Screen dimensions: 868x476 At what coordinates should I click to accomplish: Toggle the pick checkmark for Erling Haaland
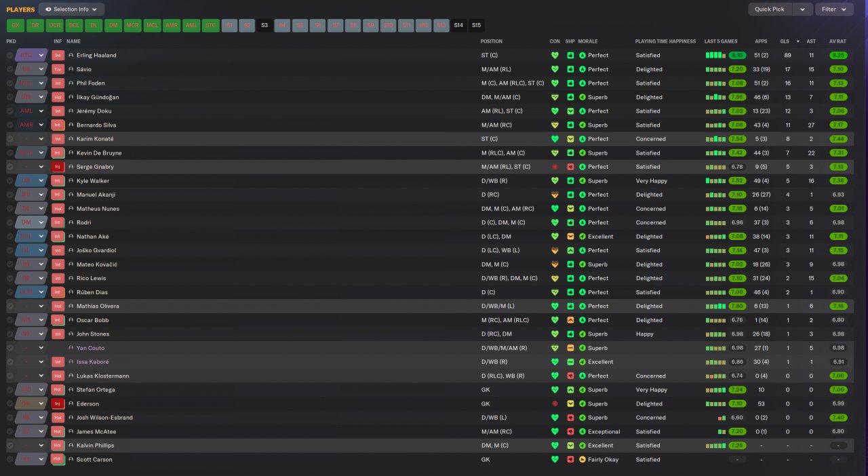pos(9,56)
